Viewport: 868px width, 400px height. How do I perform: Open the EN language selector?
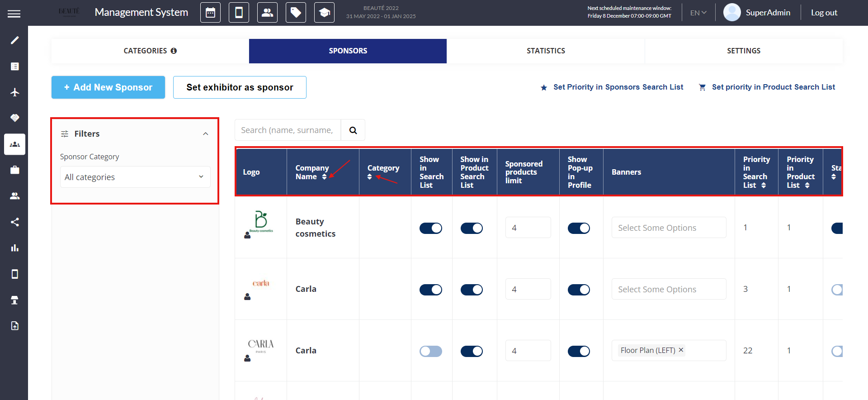pyautogui.click(x=698, y=13)
